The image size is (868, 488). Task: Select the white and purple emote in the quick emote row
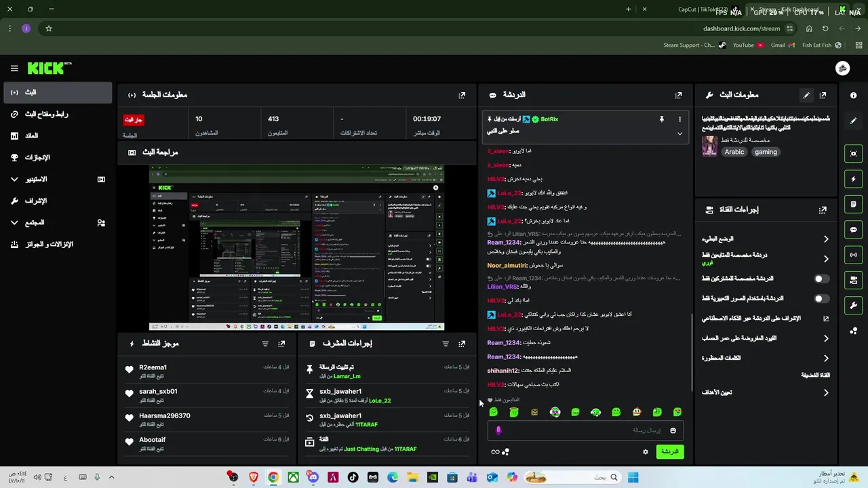[555, 412]
